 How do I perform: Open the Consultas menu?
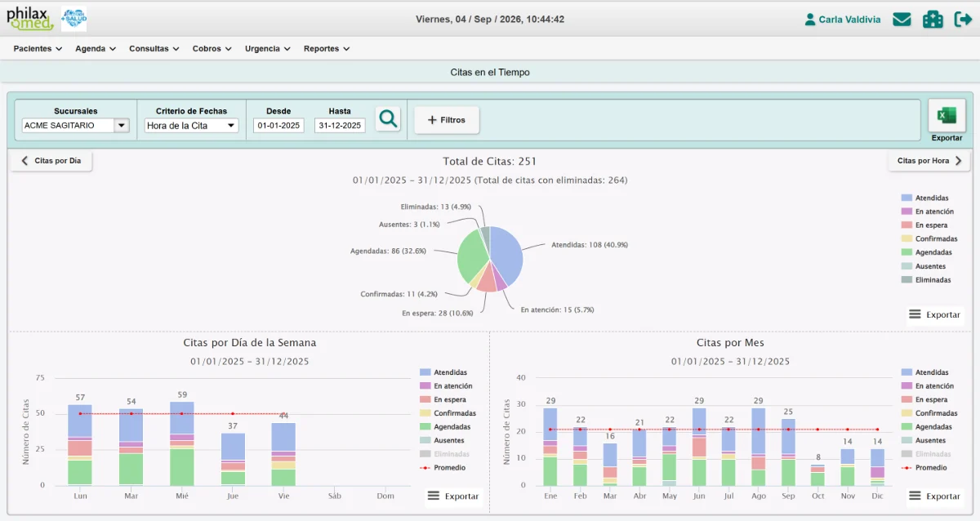point(154,49)
